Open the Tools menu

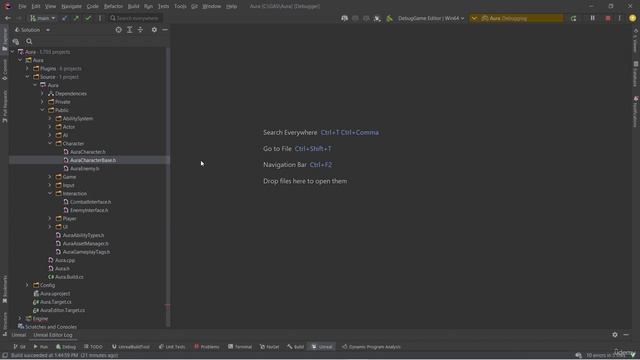180,7
